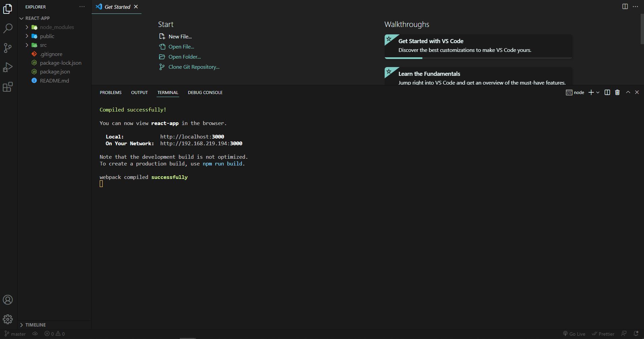This screenshot has height=339, width=644.
Task: Open the Source Control view
Action: (8, 48)
